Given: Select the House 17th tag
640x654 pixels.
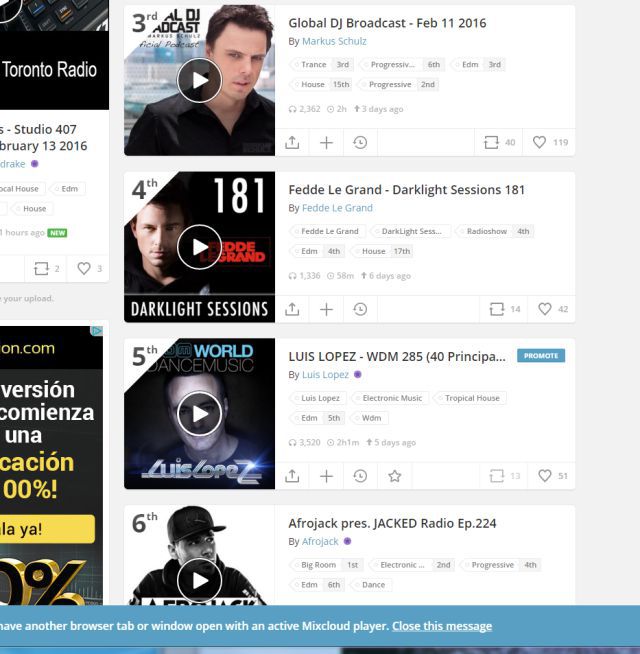Looking at the screenshot, I should [x=381, y=252].
